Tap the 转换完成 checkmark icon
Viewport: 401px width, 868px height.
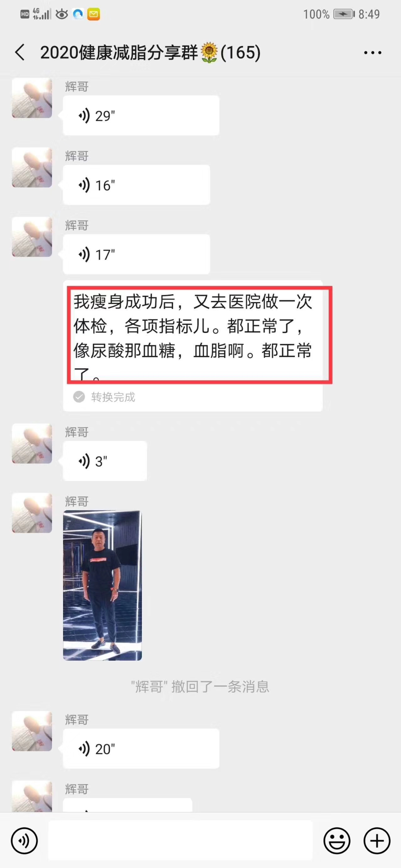pyautogui.click(x=79, y=397)
